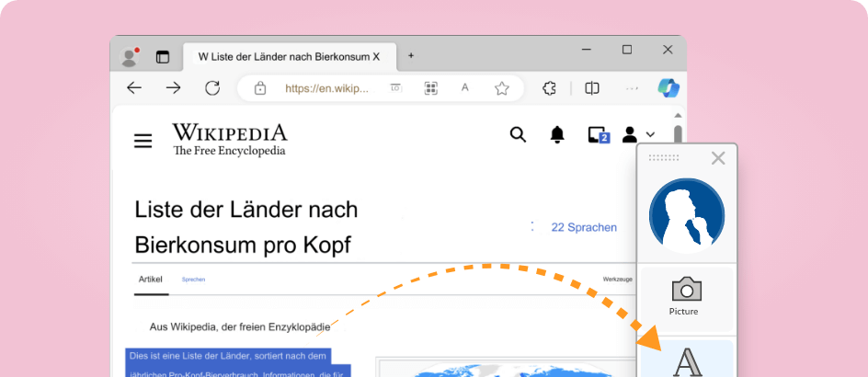868x377 pixels.
Task: Click the en.wikip address URL field
Action: pyautogui.click(x=326, y=88)
